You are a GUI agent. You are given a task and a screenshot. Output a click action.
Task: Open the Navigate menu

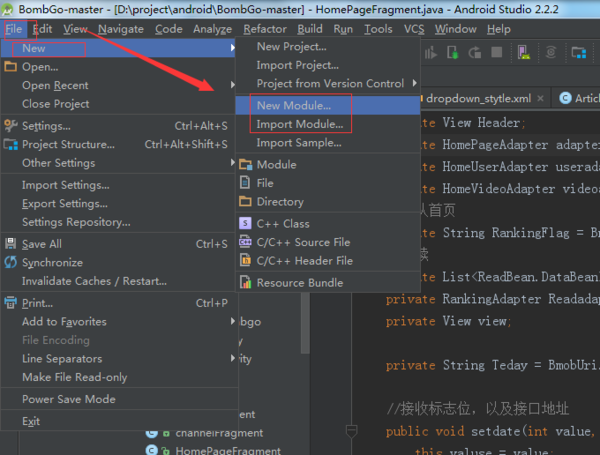121,29
